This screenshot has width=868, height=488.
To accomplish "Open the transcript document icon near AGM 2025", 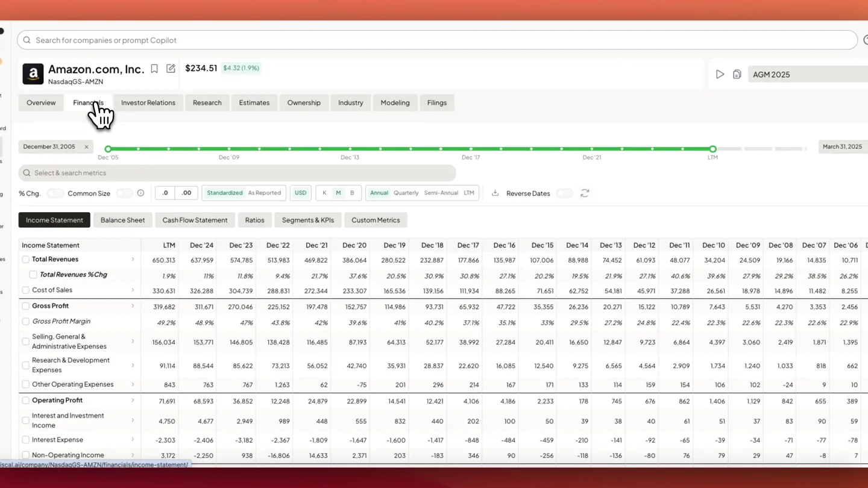I will [737, 75].
